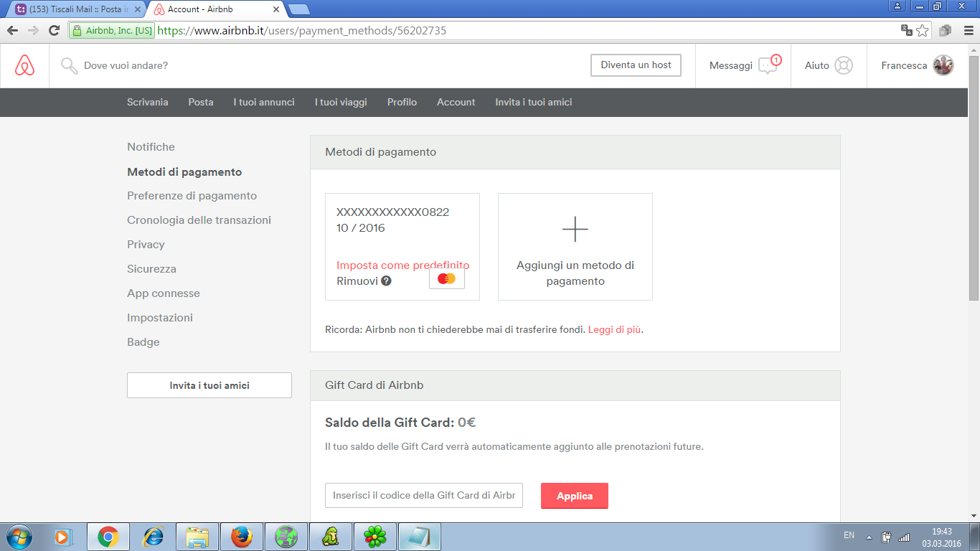Open Firefox from the taskbar

click(x=242, y=537)
